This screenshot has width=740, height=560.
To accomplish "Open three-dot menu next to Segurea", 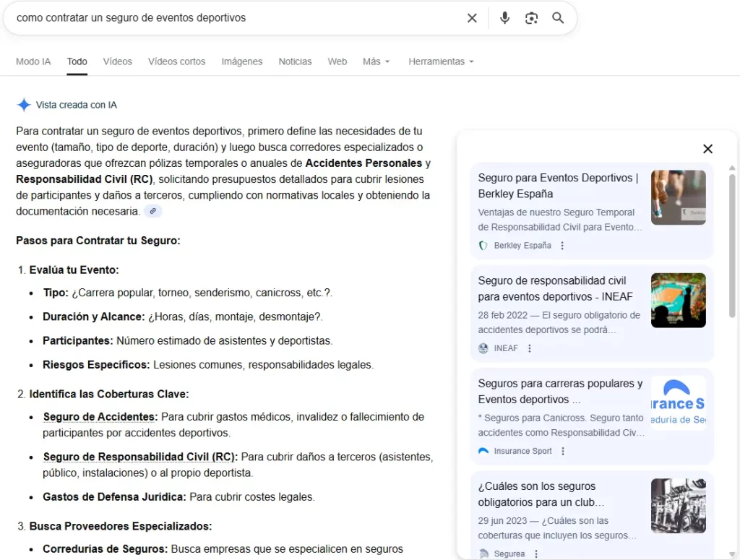I will [x=536, y=554].
